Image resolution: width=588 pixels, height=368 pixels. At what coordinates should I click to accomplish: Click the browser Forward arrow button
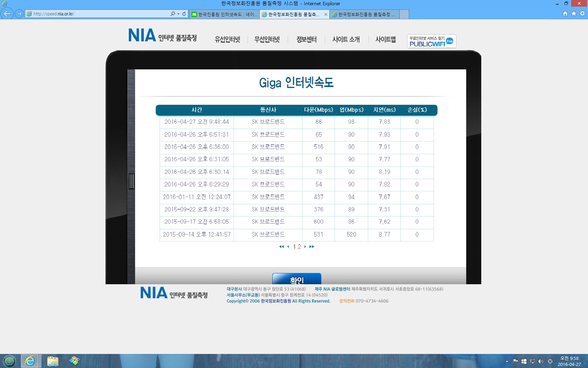click(19, 14)
